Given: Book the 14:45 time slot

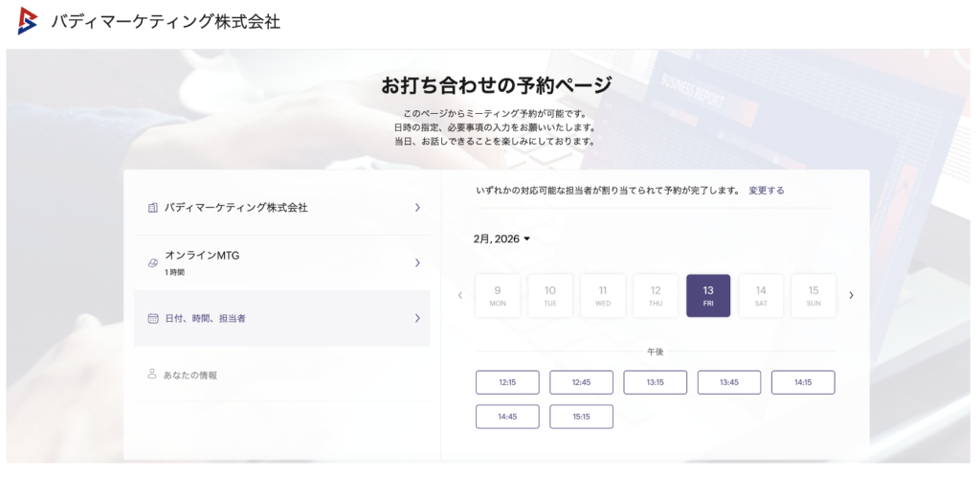Looking at the screenshot, I should click(507, 417).
